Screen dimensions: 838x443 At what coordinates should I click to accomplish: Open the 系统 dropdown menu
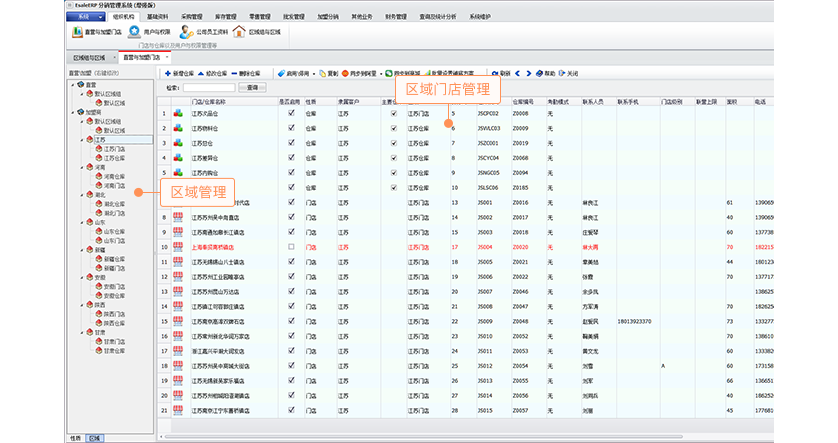[x=86, y=17]
